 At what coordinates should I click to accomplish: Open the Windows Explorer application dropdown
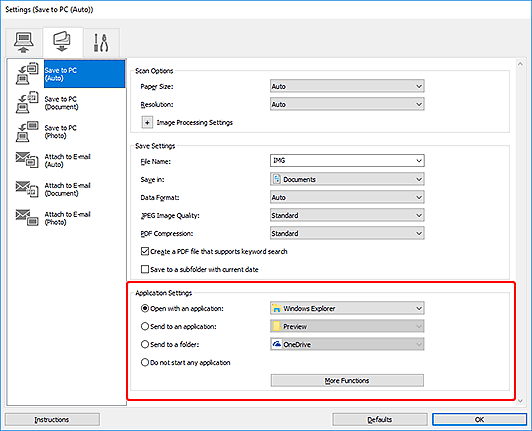click(347, 308)
